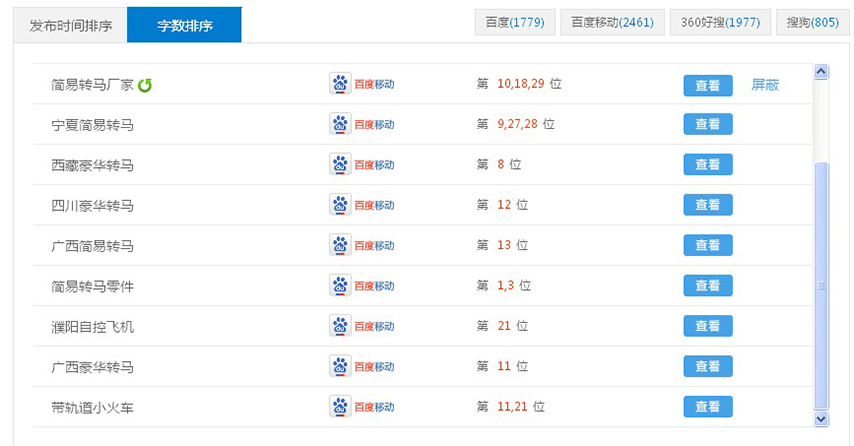Click the Baidu paw icon in 西藏豪华转马 row

click(340, 164)
